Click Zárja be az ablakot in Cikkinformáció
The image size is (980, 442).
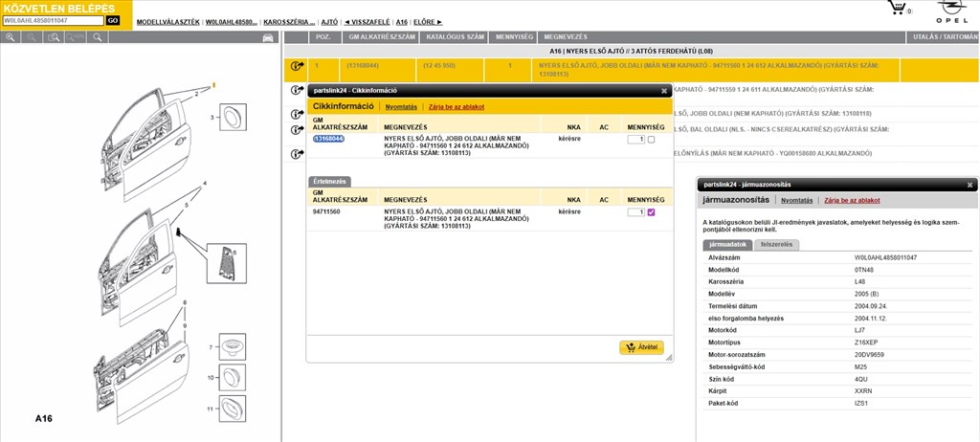click(457, 107)
